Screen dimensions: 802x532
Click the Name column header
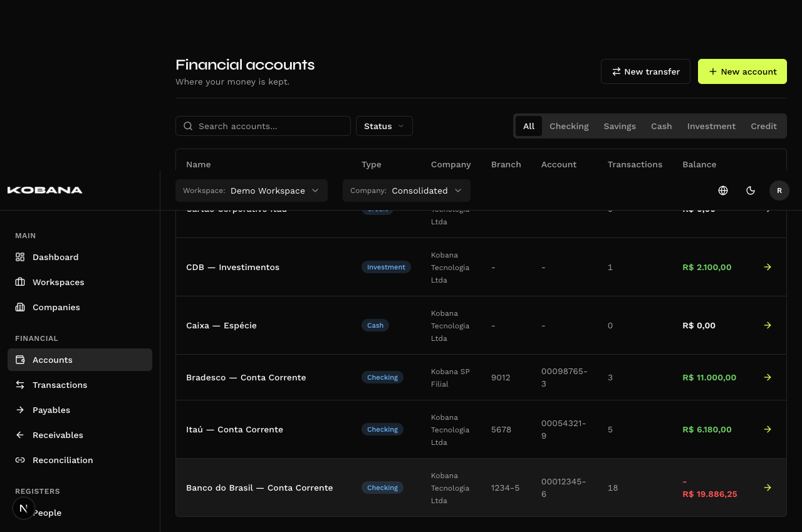[x=199, y=164]
